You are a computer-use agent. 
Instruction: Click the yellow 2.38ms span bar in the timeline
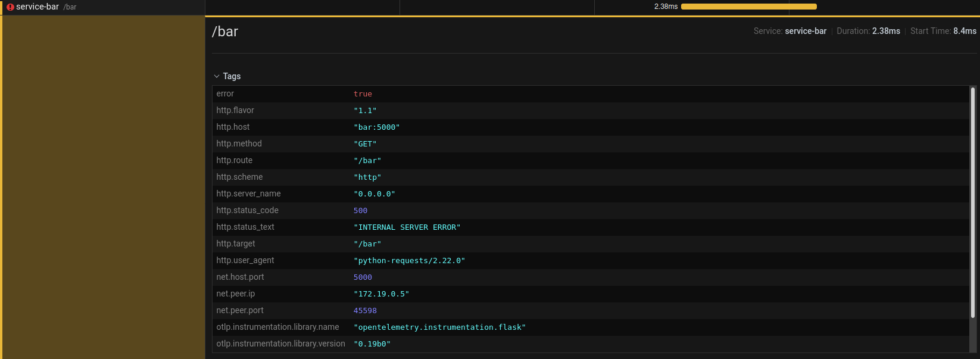[748, 7]
